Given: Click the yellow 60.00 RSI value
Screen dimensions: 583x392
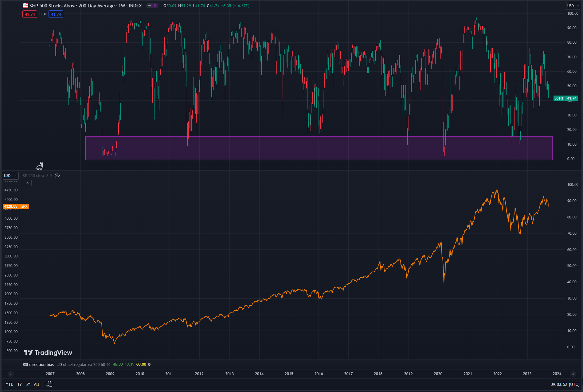Looking at the screenshot, I should (x=141, y=364).
